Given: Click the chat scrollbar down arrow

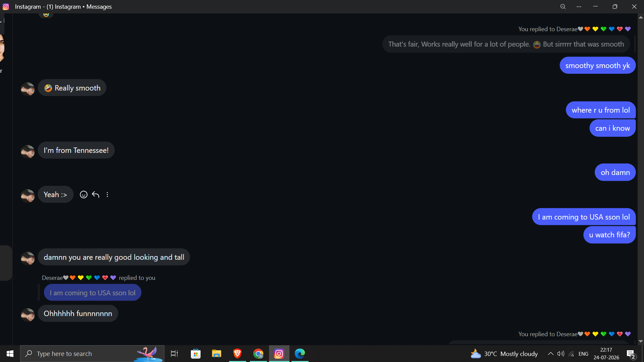Looking at the screenshot, I should pos(641,341).
